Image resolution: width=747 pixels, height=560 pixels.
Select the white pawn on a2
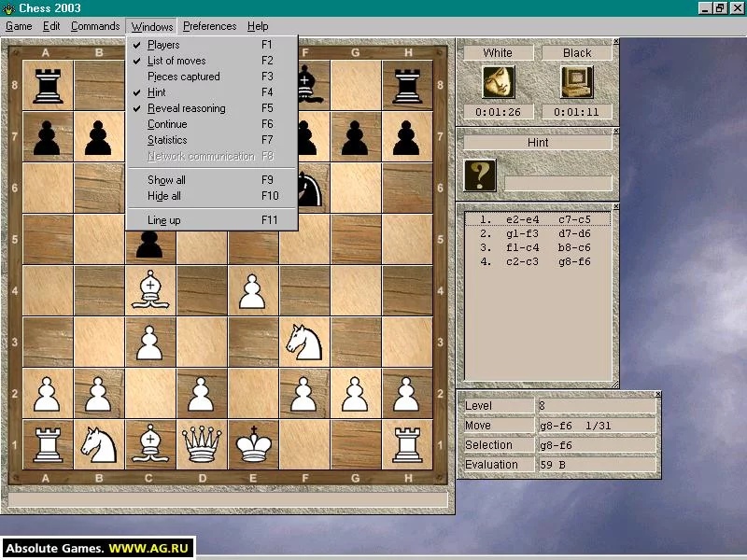coord(47,394)
